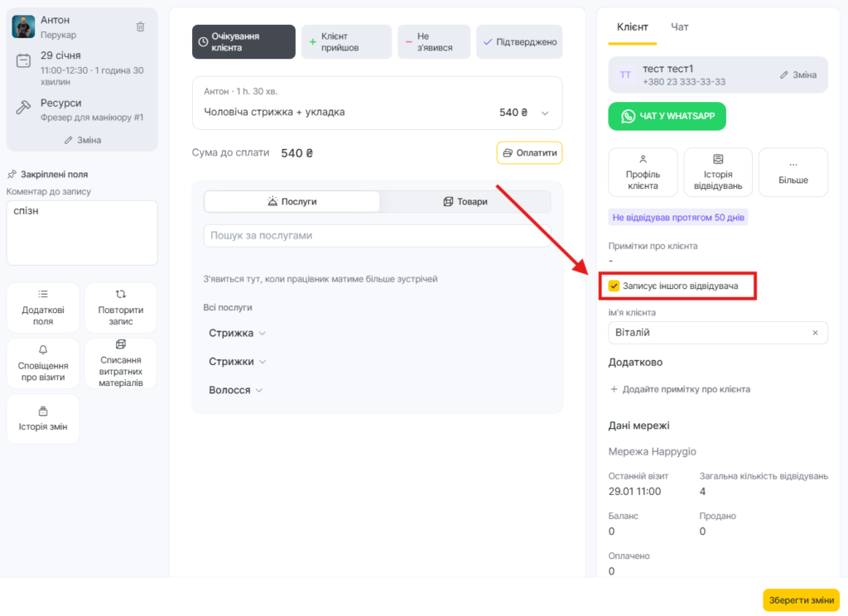Expand Чоловіча стрижка service price chevron
The width and height of the screenshot is (848, 616).
point(545,113)
